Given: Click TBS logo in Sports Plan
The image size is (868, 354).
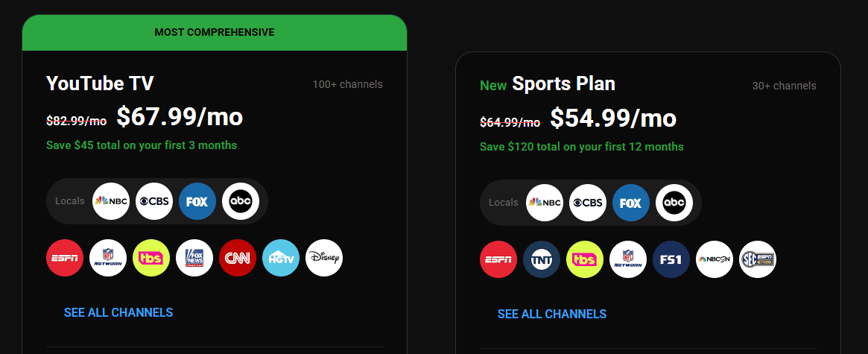Looking at the screenshot, I should coord(585,259).
